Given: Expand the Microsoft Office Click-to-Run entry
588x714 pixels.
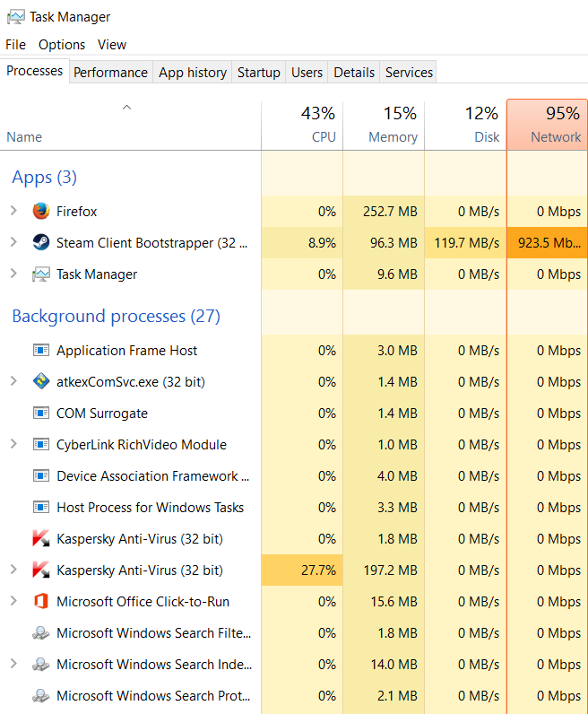Looking at the screenshot, I should (x=13, y=602).
